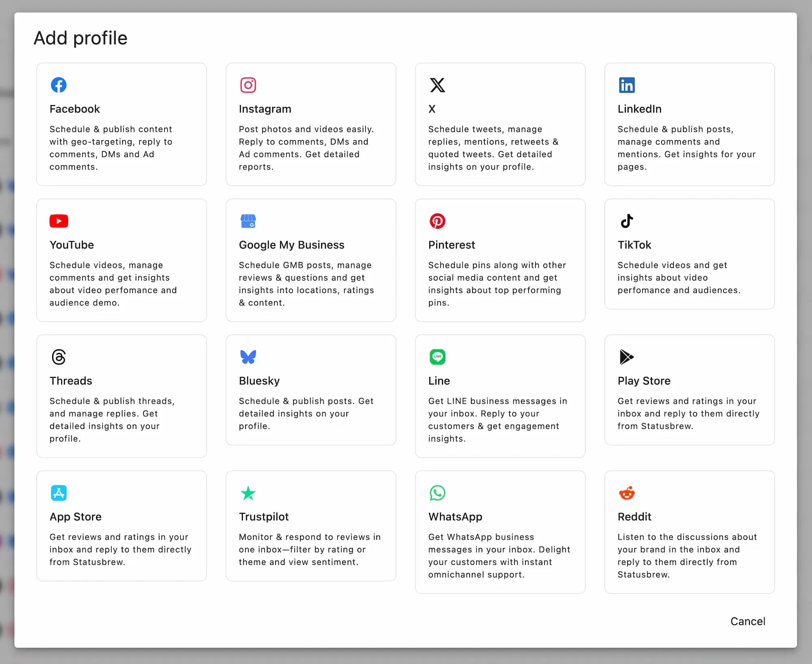The height and width of the screenshot is (664, 812).
Task: Click the LinkedIn logo icon
Action: coord(626,85)
